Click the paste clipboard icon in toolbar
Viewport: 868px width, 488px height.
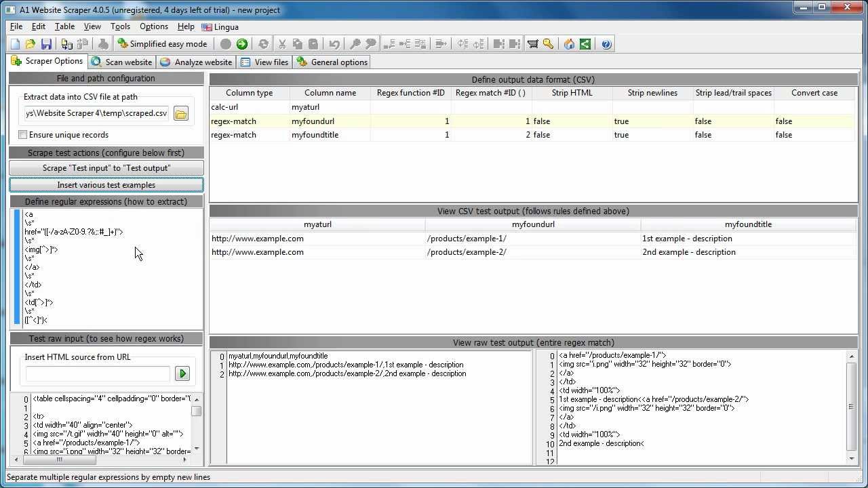pyautogui.click(x=313, y=44)
